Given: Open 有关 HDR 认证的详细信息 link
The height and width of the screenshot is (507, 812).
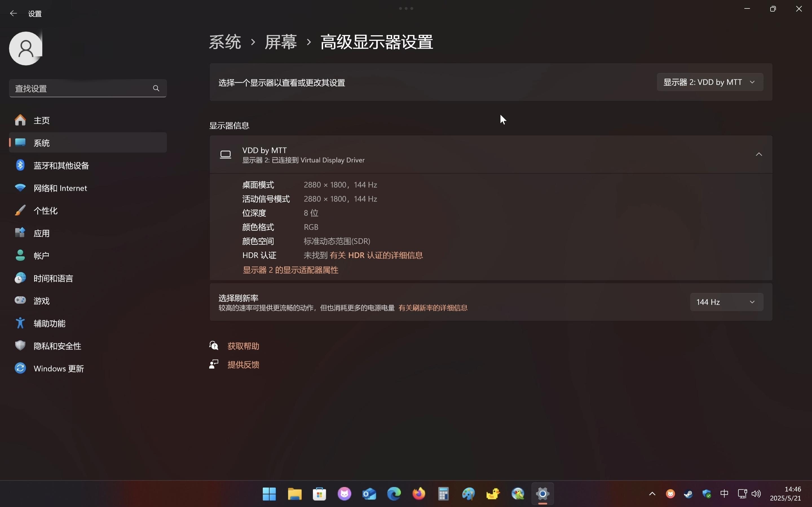Looking at the screenshot, I should click(x=376, y=255).
